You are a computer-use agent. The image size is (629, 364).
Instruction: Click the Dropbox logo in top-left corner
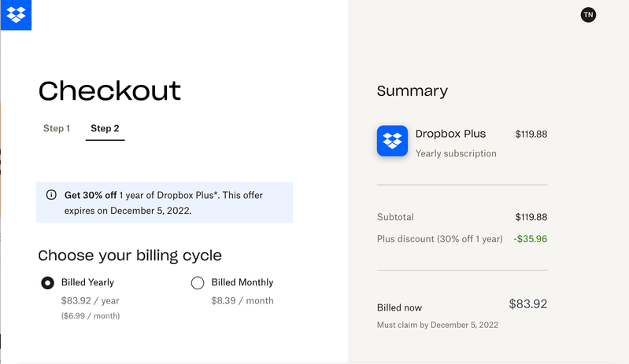point(16,15)
